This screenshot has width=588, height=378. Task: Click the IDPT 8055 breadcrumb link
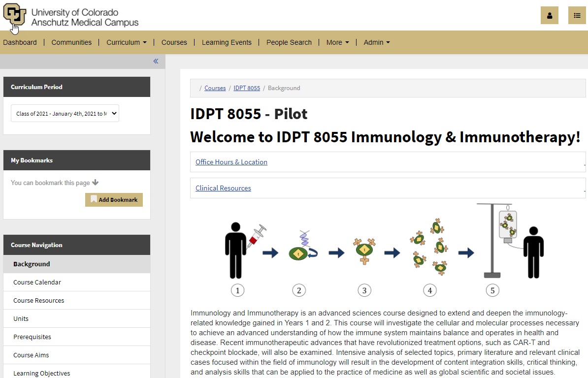point(247,88)
